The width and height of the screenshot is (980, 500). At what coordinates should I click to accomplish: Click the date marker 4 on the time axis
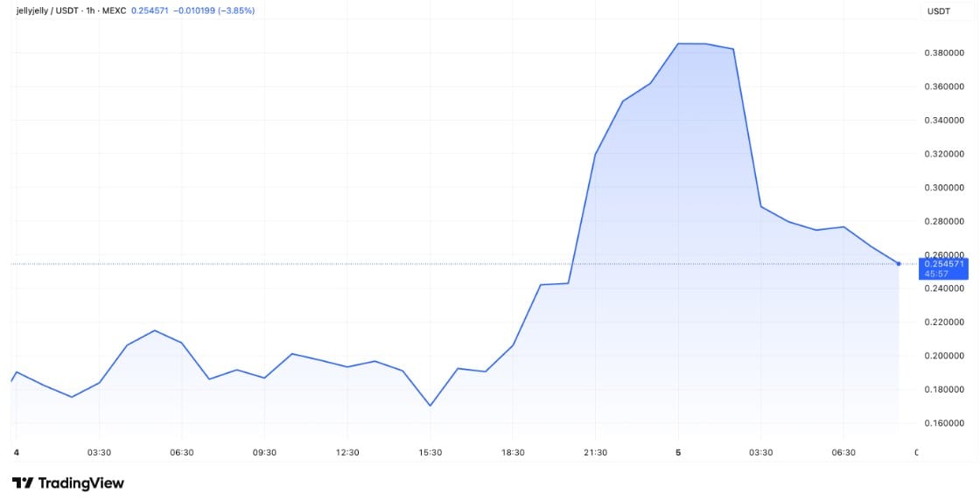(16, 452)
